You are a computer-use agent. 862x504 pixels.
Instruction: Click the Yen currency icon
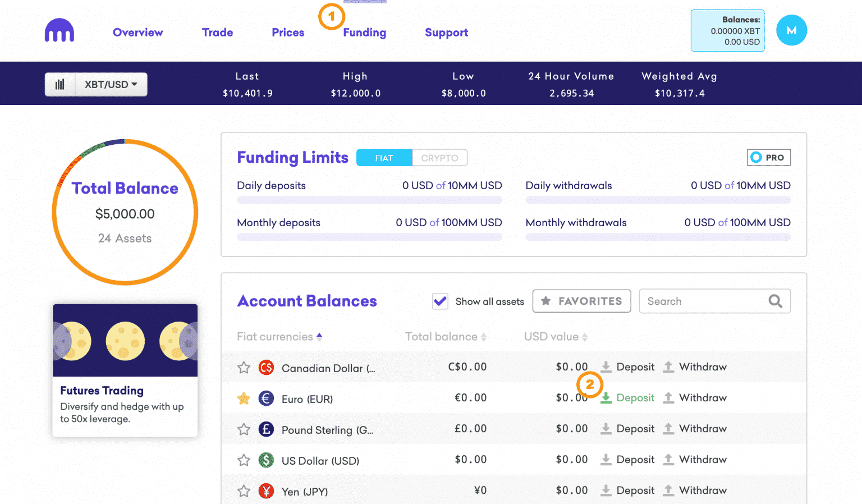coord(266,491)
